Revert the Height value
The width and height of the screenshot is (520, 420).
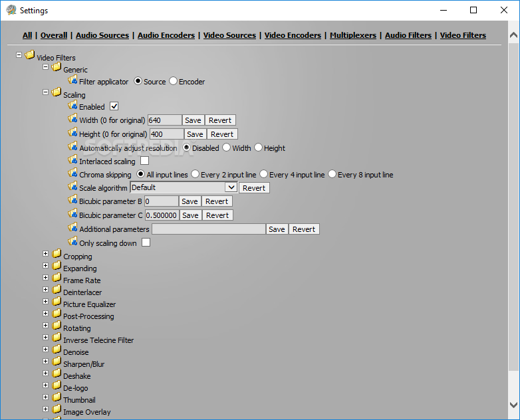pos(222,134)
